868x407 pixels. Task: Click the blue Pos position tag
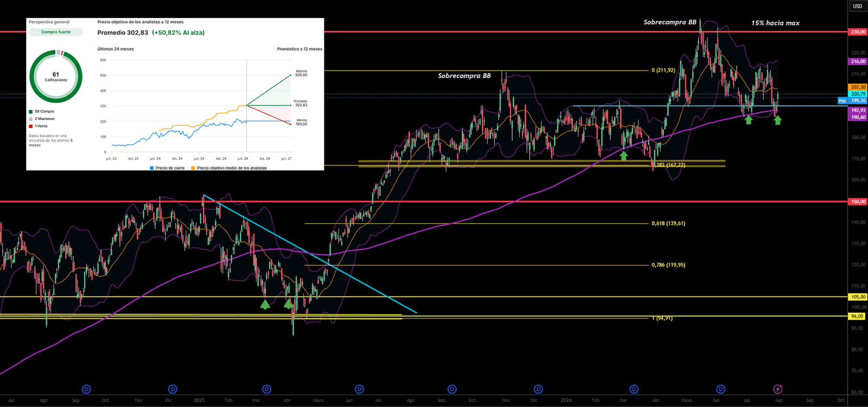(x=842, y=101)
